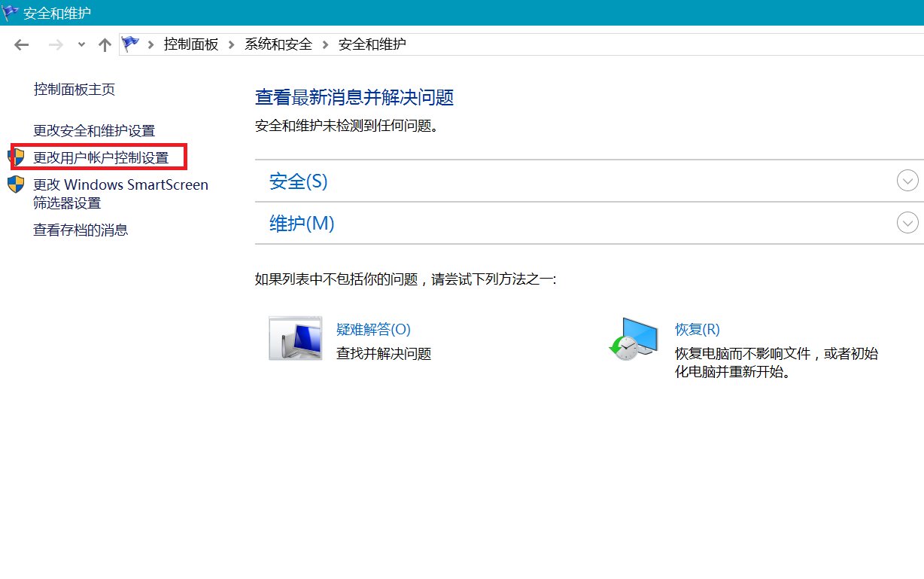Click the up navigation arrow
The width and height of the screenshot is (924, 579).
pyautogui.click(x=104, y=44)
